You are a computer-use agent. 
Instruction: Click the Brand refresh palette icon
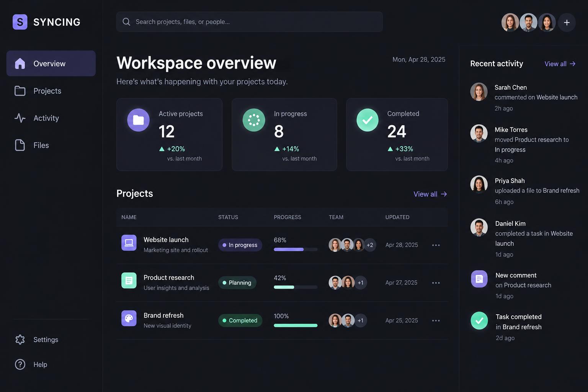[129, 318]
